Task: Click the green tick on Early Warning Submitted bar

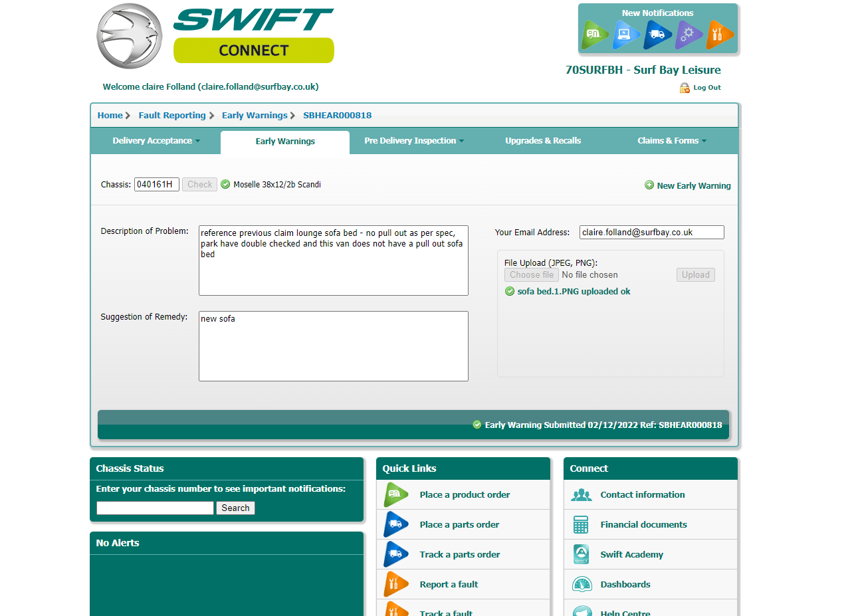Action: click(477, 425)
